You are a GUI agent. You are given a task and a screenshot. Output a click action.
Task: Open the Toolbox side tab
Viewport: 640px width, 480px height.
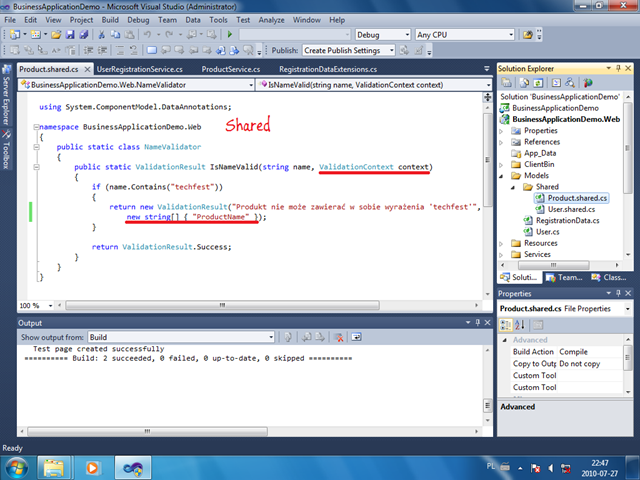[x=6, y=149]
